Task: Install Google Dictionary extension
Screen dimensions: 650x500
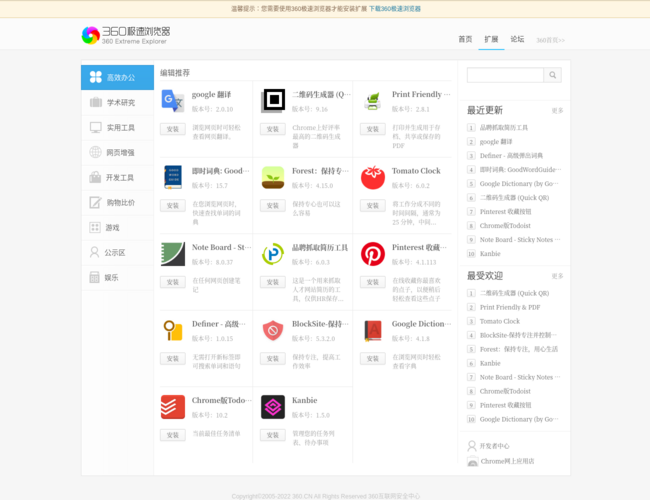Action: coord(373,358)
